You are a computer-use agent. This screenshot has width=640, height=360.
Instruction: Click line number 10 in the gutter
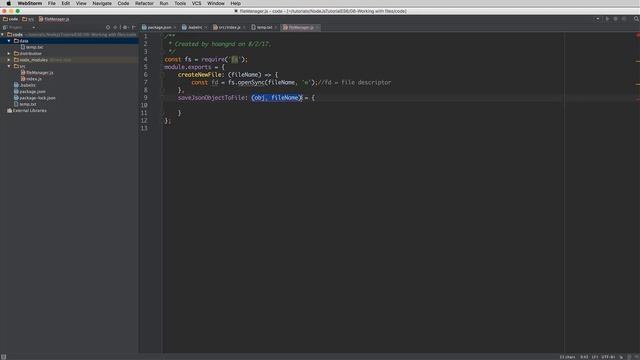[x=144, y=105]
